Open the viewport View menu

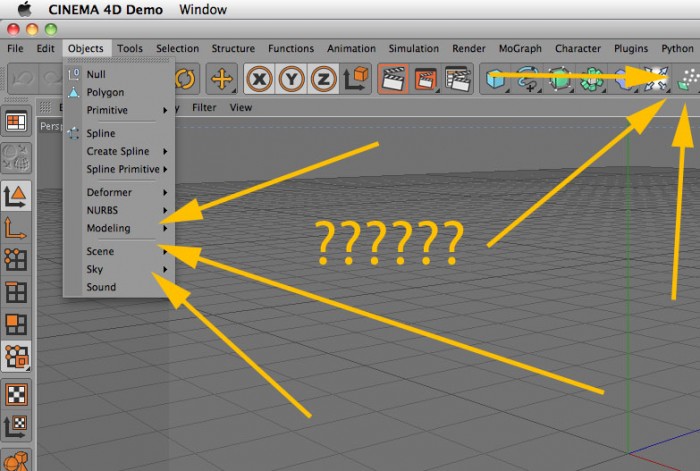coord(241,108)
